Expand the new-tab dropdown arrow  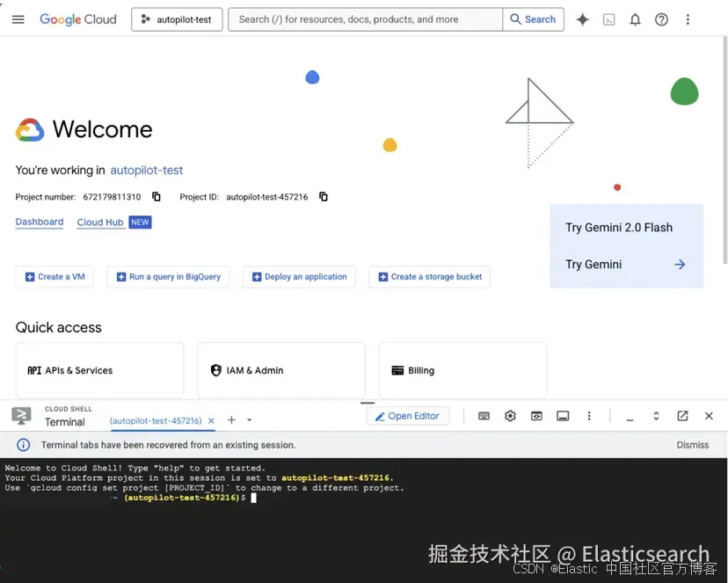pos(250,420)
